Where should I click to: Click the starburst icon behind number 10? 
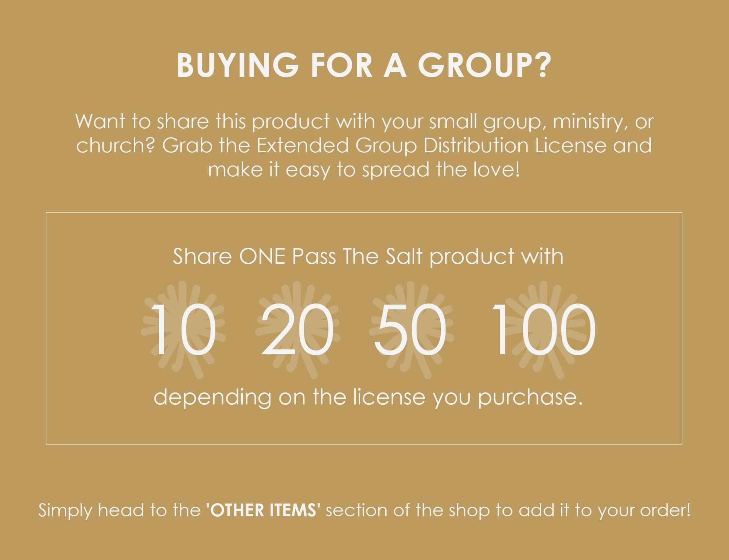click(x=183, y=330)
